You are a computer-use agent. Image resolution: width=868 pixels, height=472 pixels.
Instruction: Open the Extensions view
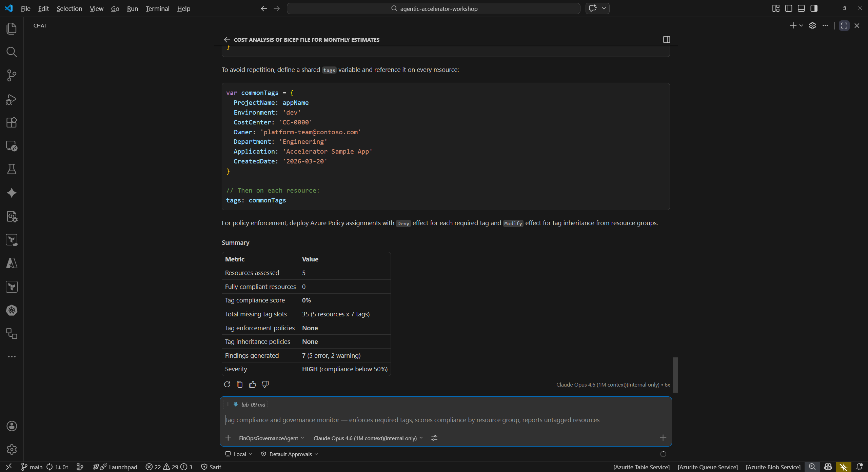pos(12,122)
